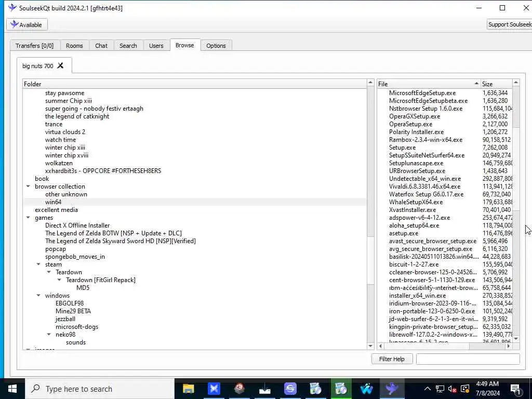Image resolution: width=532 pixels, height=399 pixels.
Task: Select the Mine29 BETA folder
Action: coord(73,311)
